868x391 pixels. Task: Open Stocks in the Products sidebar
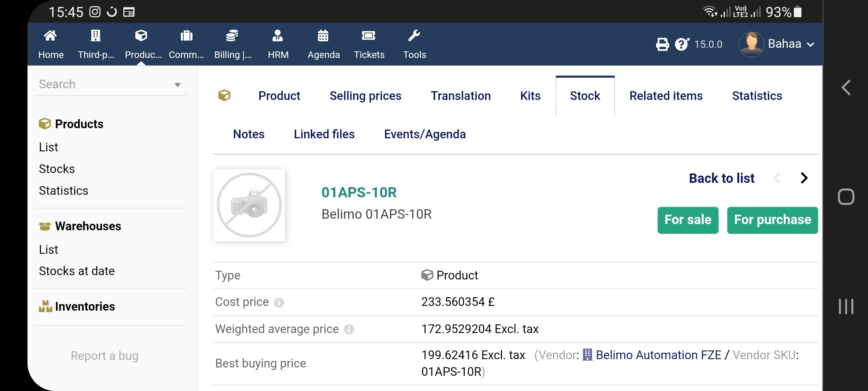[x=57, y=169]
